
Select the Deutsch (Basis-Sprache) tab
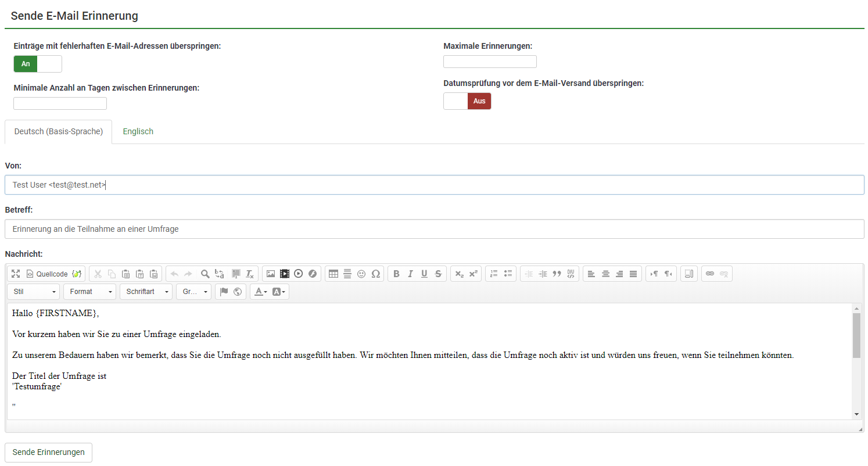pos(58,131)
